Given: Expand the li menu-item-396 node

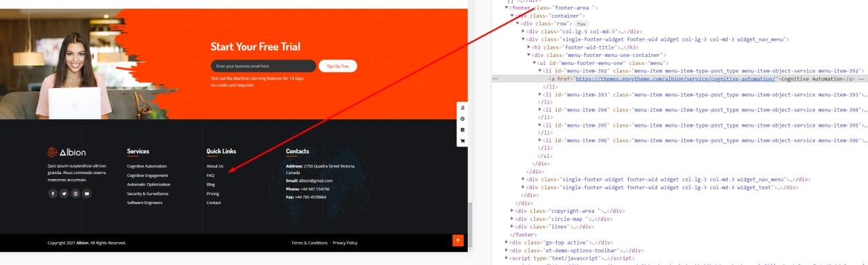Looking at the screenshot, I should click(540, 140).
